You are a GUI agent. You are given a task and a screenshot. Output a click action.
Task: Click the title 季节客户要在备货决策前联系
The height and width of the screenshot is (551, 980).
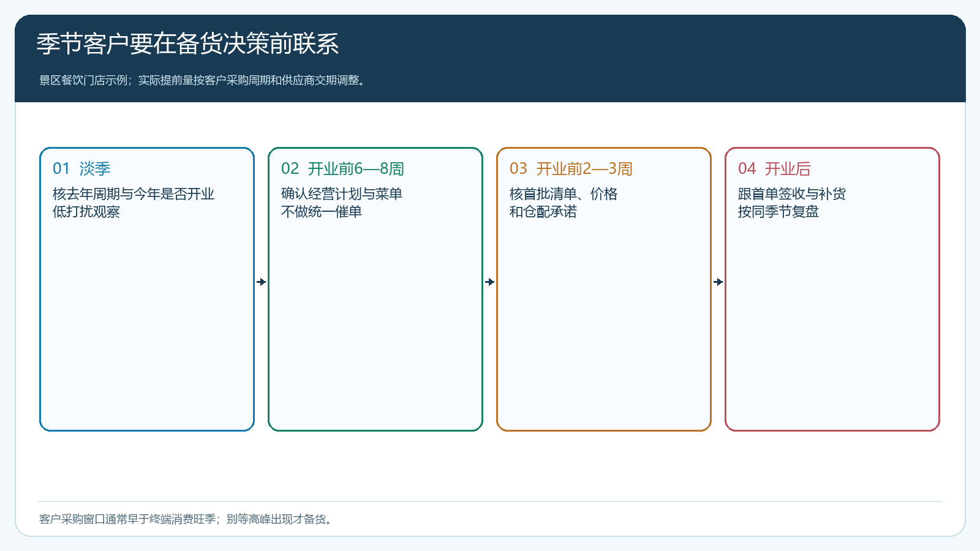187,44
